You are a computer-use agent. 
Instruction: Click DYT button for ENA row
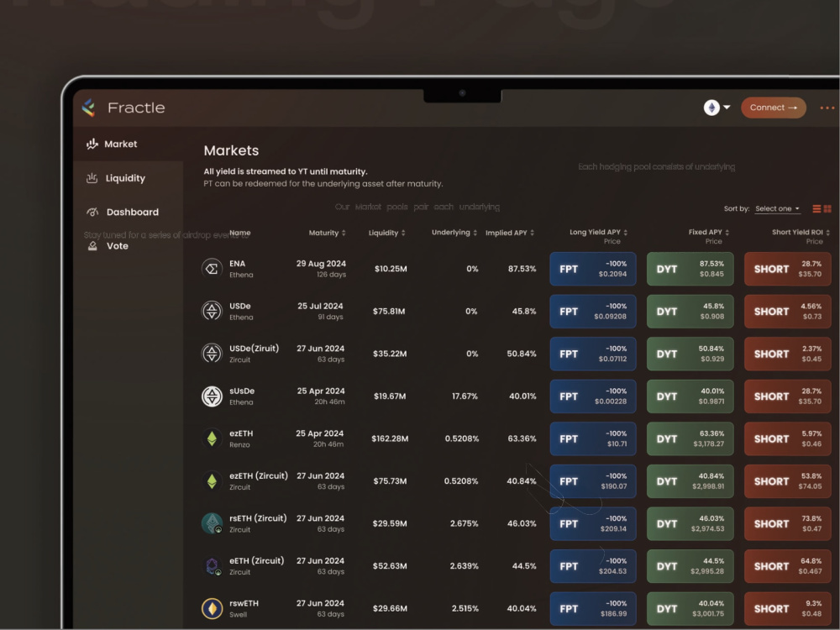pyautogui.click(x=690, y=269)
